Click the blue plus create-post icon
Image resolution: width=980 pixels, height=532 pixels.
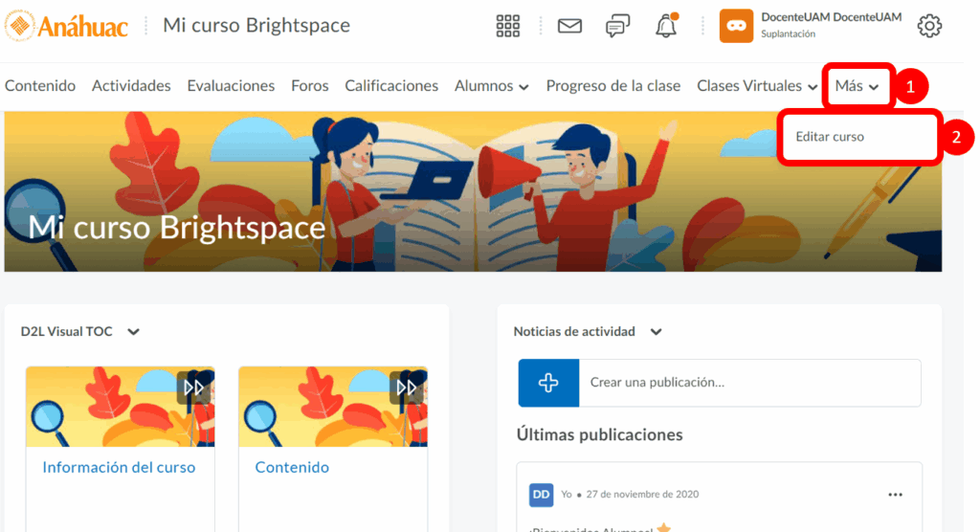click(548, 383)
